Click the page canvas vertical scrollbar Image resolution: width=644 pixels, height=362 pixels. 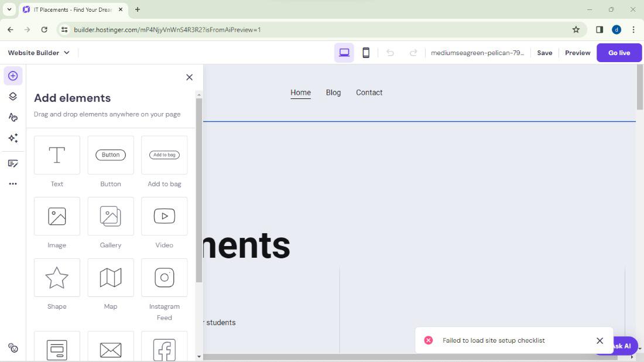[x=640, y=87]
